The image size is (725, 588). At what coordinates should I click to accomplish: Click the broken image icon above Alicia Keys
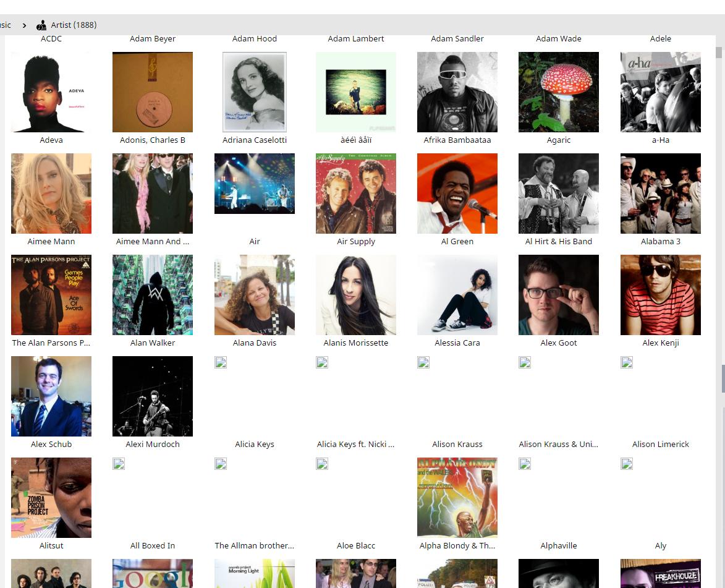[221, 362]
